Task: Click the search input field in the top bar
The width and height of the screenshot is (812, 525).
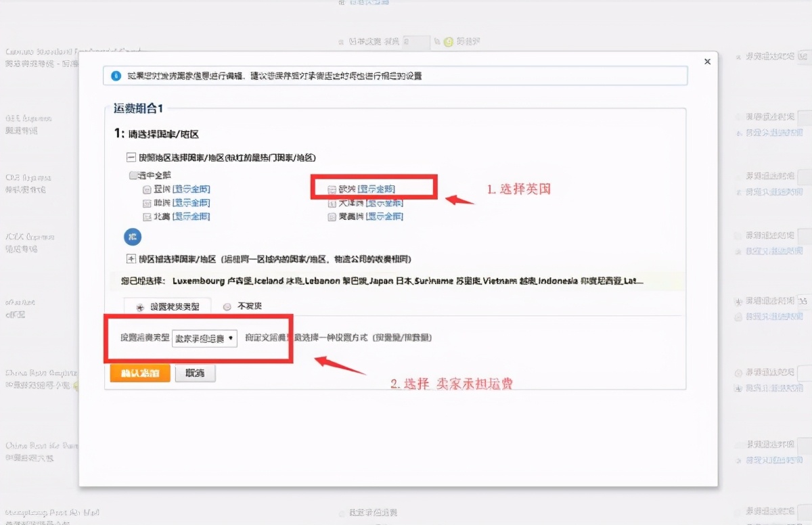Action: (415, 41)
